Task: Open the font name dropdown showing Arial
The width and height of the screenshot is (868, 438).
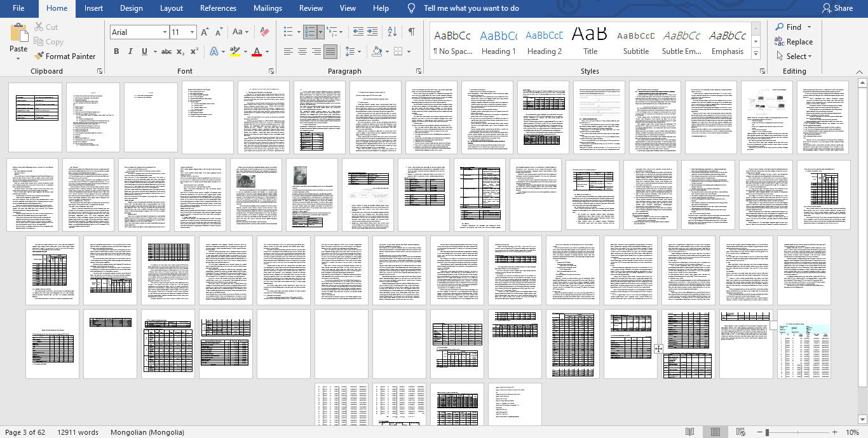Action: tap(165, 32)
